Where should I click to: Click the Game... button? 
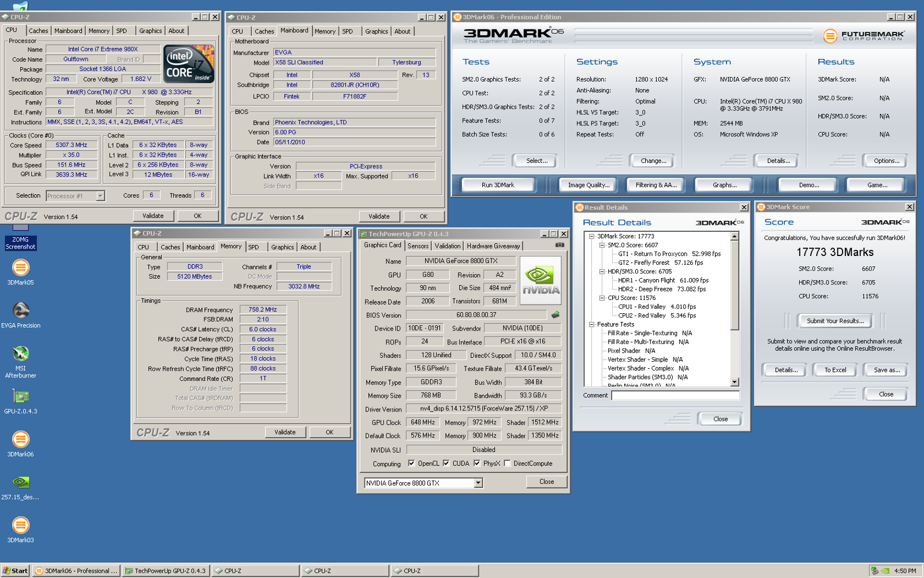[877, 185]
